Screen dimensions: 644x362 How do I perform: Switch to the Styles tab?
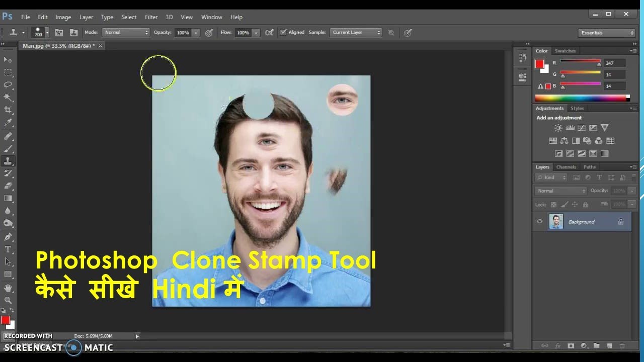click(577, 108)
